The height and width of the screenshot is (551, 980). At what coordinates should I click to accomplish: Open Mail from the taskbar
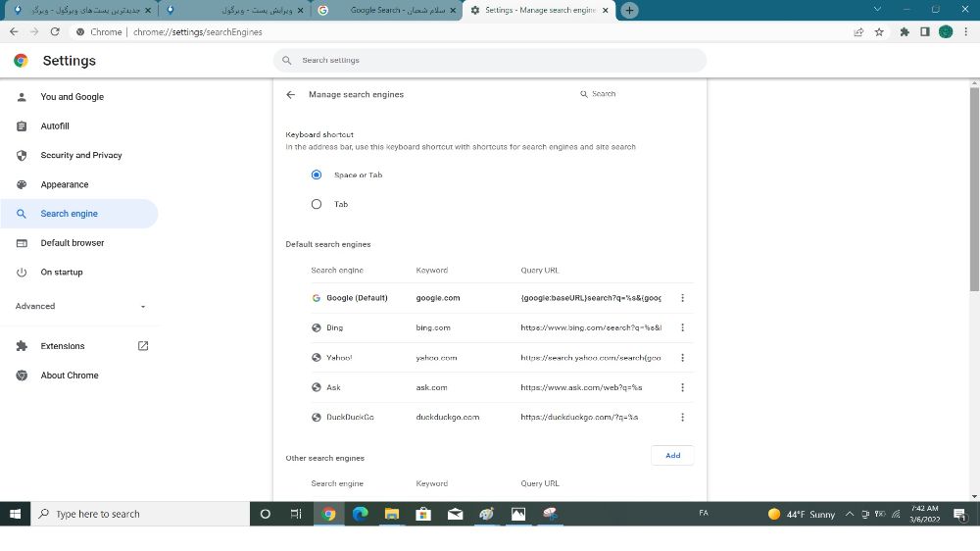coord(455,514)
